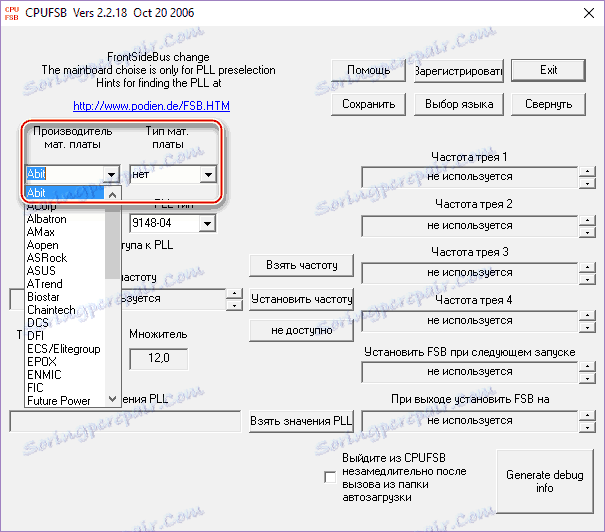Image resolution: width=605 pixels, height=532 pixels.
Task: Click the Exit button
Action: (x=548, y=70)
